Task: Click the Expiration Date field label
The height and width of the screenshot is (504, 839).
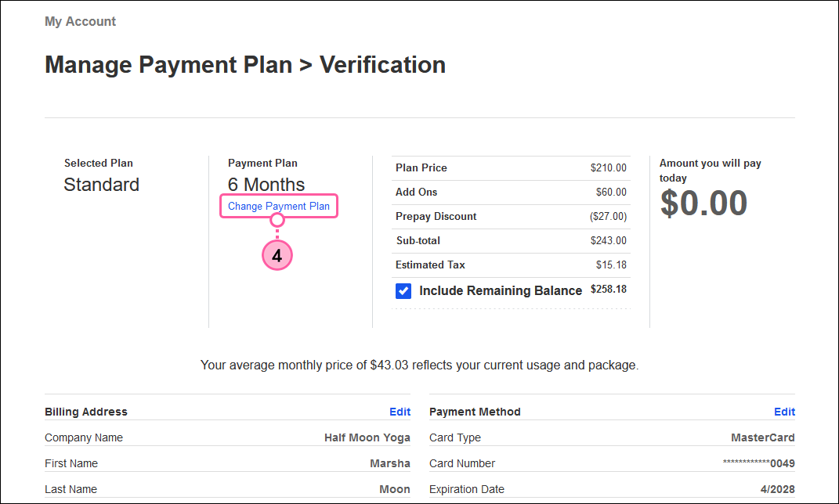Action: [467, 489]
